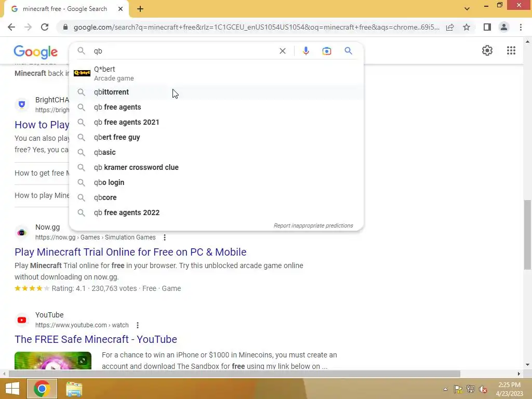Open Google quick settings gear

click(487, 50)
